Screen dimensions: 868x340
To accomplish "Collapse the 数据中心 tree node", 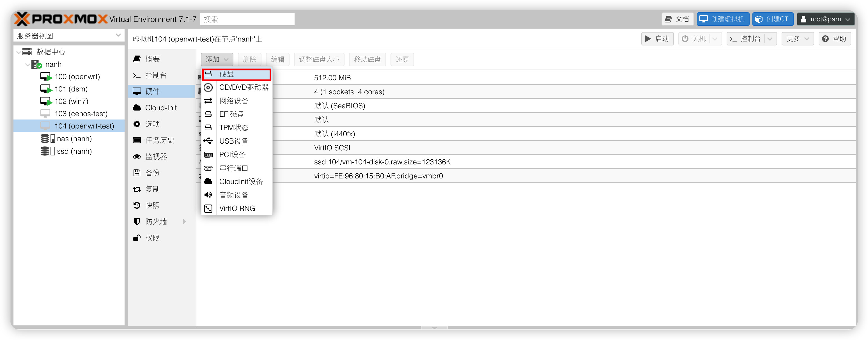I will click(x=19, y=52).
